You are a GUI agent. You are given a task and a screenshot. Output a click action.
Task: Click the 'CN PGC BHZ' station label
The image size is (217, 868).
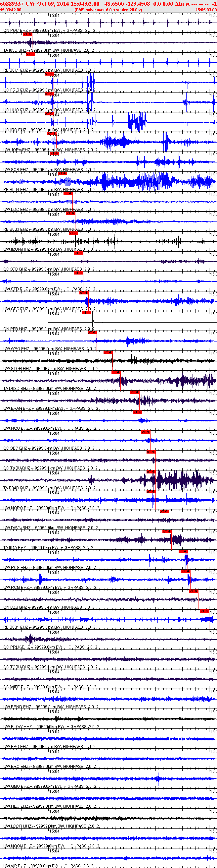pos(16,31)
